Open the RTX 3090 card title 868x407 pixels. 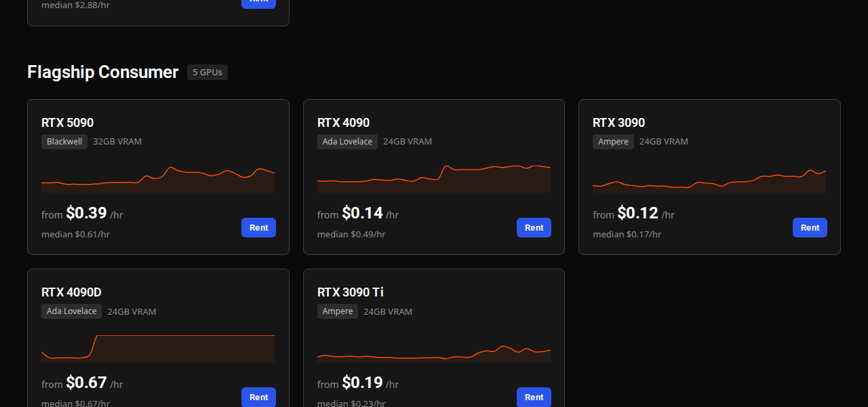pos(618,123)
